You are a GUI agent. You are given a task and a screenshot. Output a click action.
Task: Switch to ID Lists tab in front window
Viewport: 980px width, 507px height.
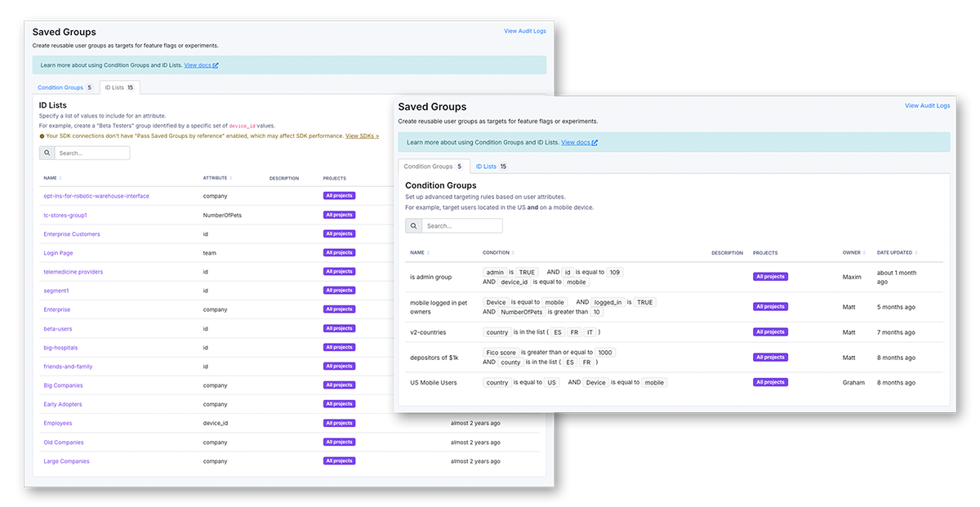point(491,167)
